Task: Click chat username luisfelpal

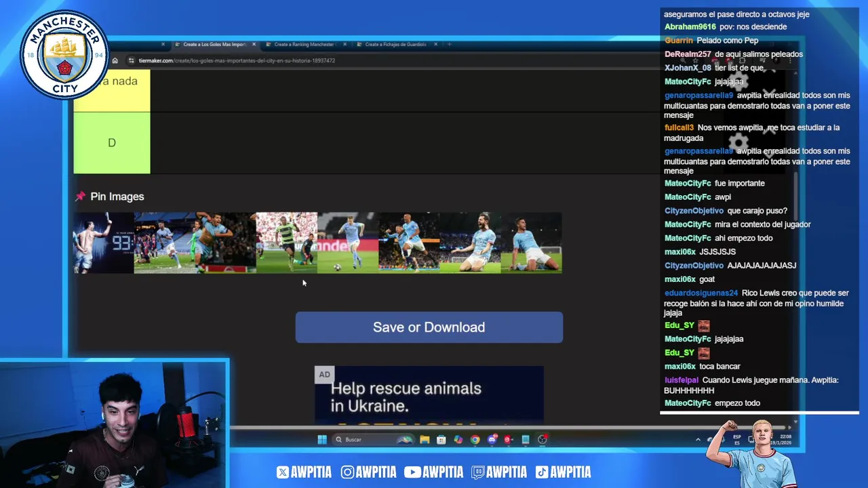Action: tap(681, 380)
